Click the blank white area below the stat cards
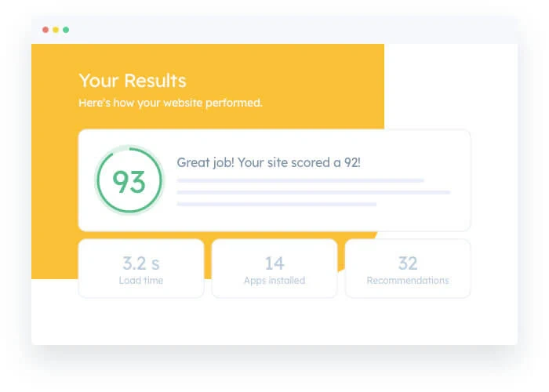 pyautogui.click(x=274, y=321)
